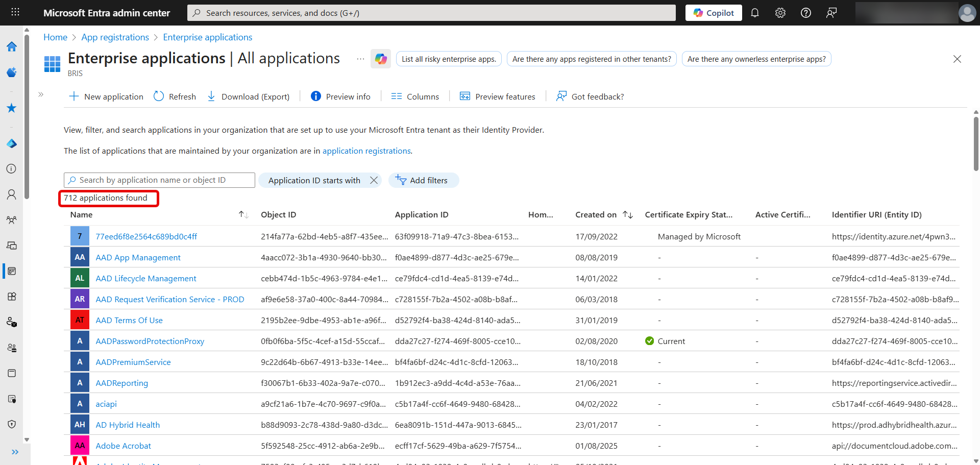Open Home from the left sidebar

11,46
